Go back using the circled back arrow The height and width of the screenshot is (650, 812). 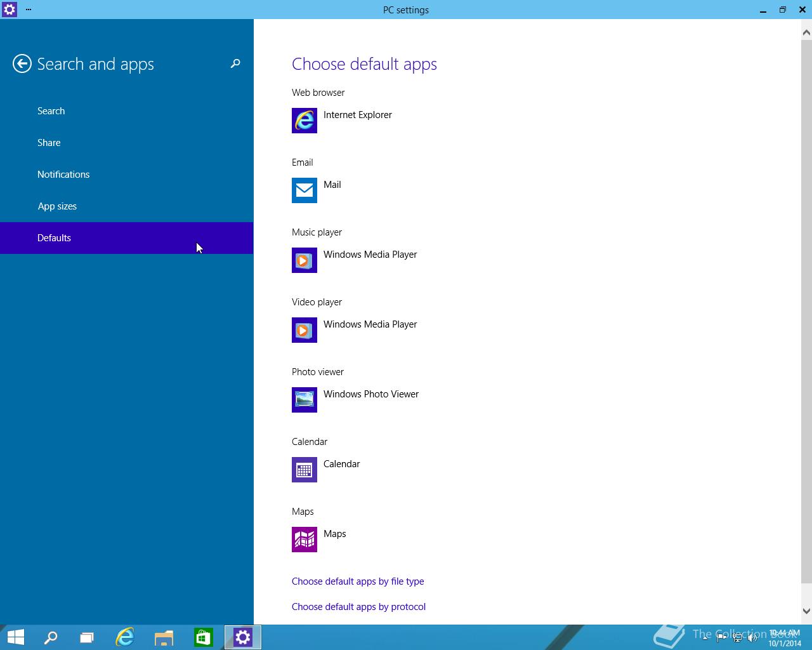pos(22,63)
